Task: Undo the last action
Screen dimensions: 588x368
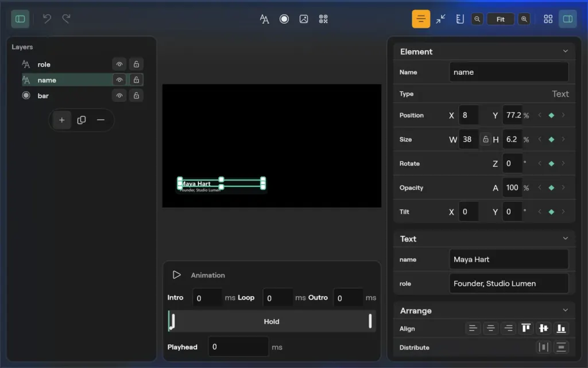Action: (47, 18)
